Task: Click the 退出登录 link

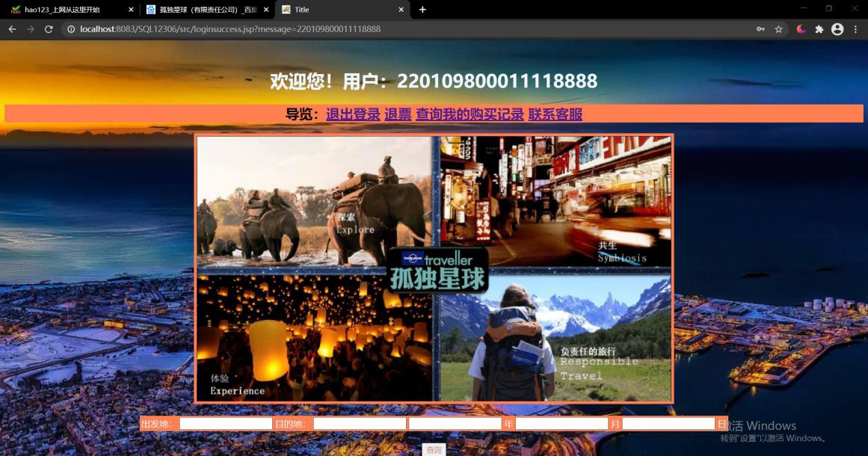Action: (353, 114)
